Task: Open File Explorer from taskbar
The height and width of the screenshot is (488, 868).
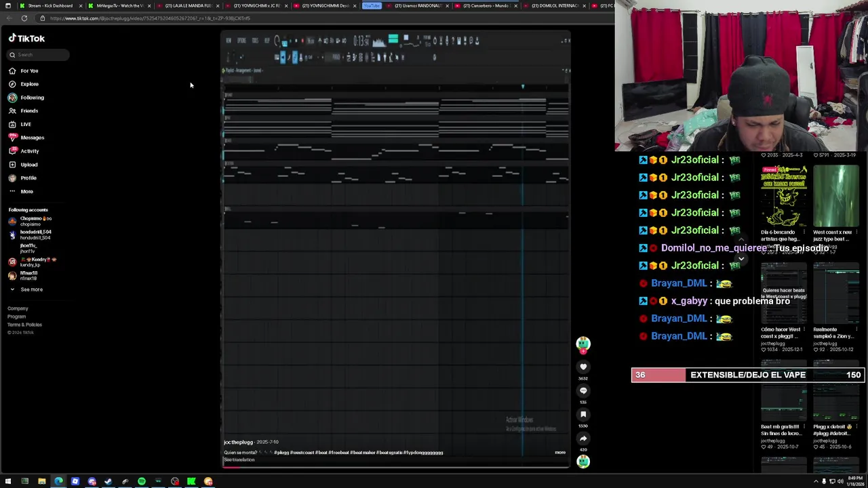Action: click(41, 481)
